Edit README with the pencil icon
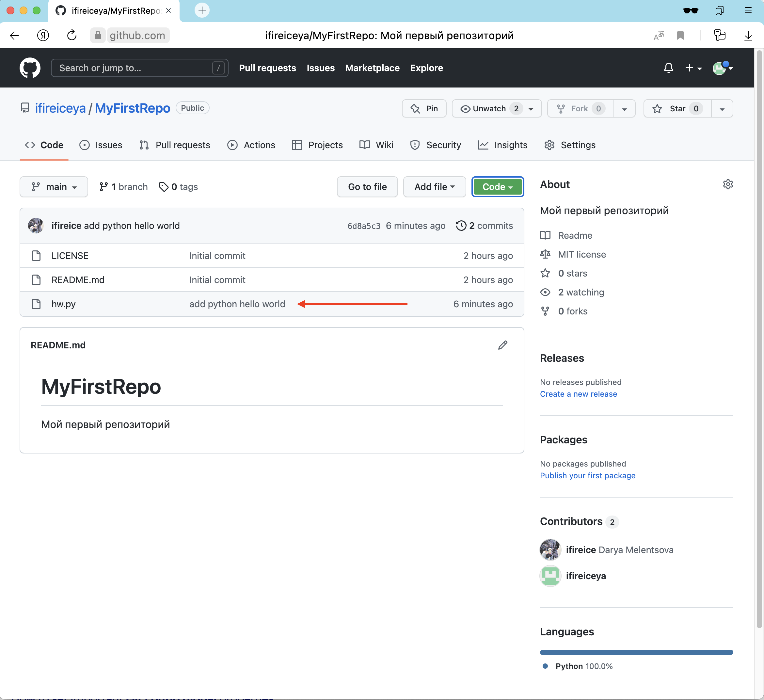The height and width of the screenshot is (700, 764). [x=502, y=345]
